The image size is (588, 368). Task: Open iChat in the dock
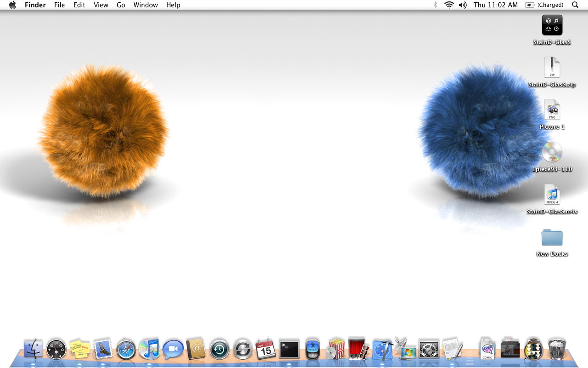pyautogui.click(x=173, y=350)
